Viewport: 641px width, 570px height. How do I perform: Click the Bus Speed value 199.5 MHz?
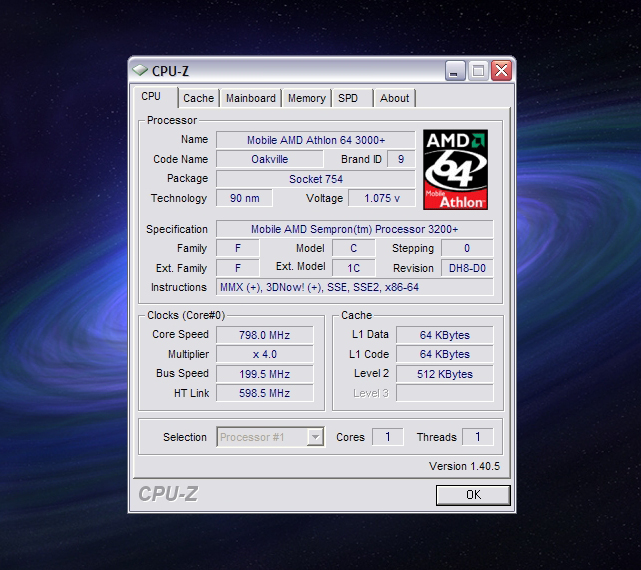(264, 374)
